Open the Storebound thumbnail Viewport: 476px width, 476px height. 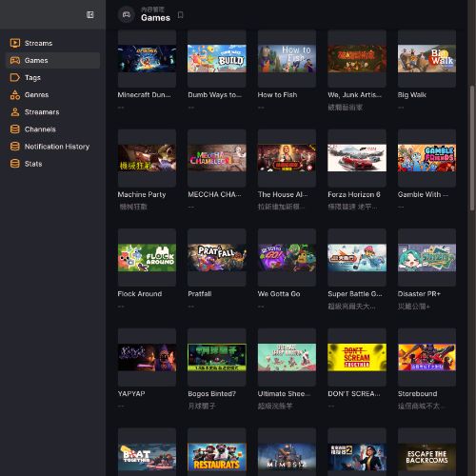pyautogui.click(x=426, y=357)
